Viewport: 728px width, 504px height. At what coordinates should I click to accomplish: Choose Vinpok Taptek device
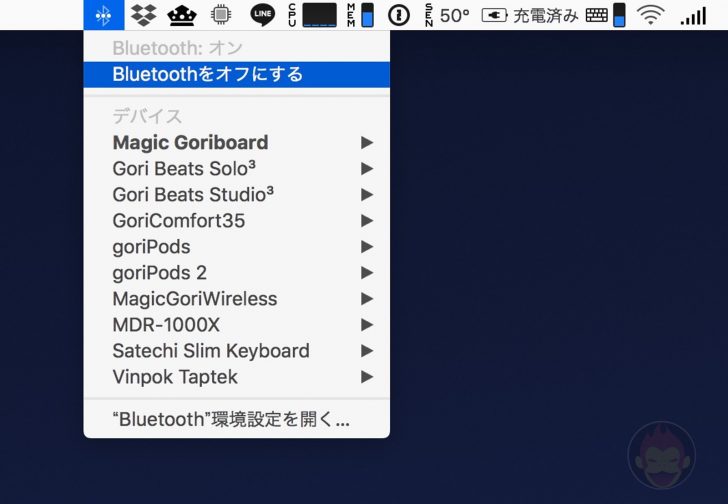click(237, 376)
